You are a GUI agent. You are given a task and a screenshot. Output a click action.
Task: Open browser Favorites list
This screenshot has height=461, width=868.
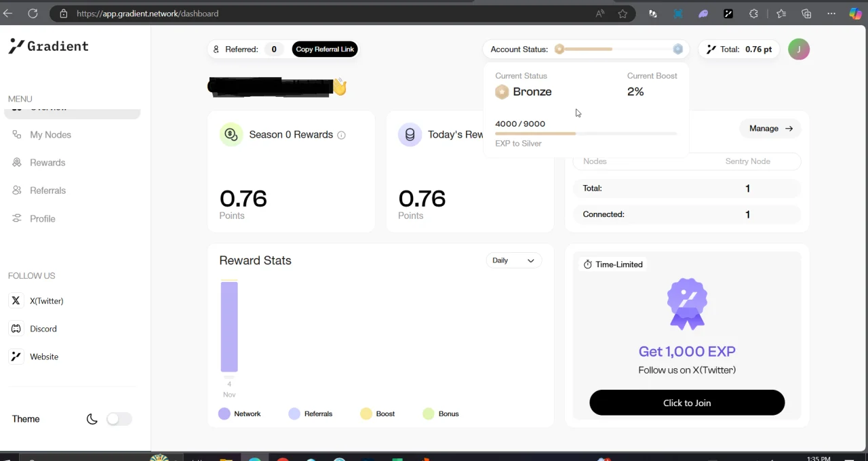pyautogui.click(x=781, y=14)
